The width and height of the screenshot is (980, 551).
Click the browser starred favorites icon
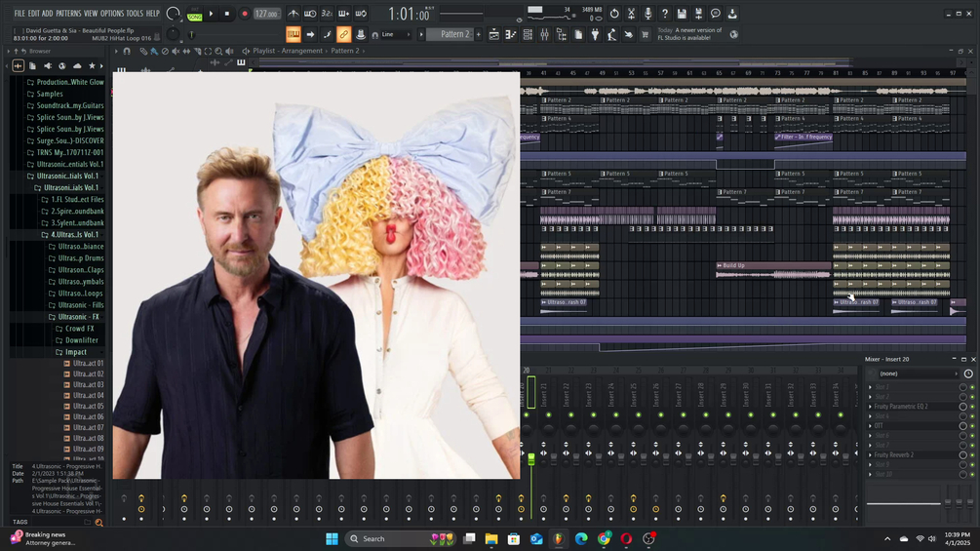pyautogui.click(x=92, y=65)
